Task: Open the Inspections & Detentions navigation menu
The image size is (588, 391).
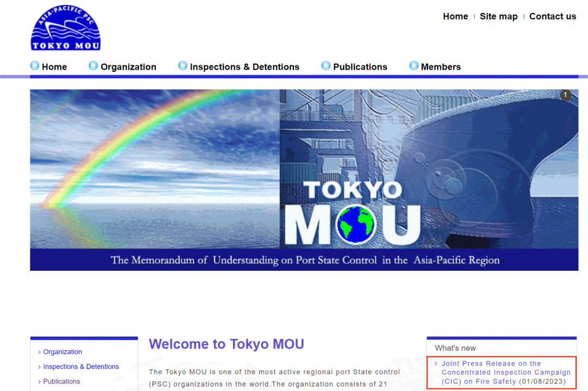Action: (x=244, y=67)
